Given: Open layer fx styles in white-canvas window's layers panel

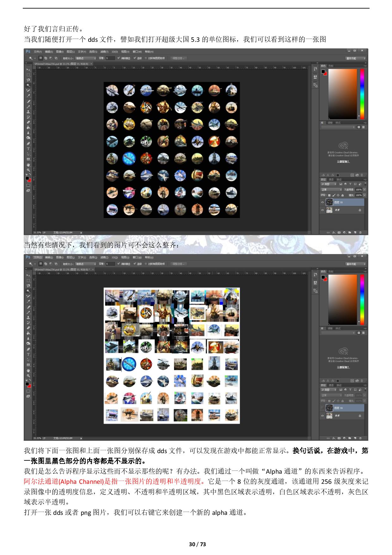Looking at the screenshot, I should pos(334,438).
